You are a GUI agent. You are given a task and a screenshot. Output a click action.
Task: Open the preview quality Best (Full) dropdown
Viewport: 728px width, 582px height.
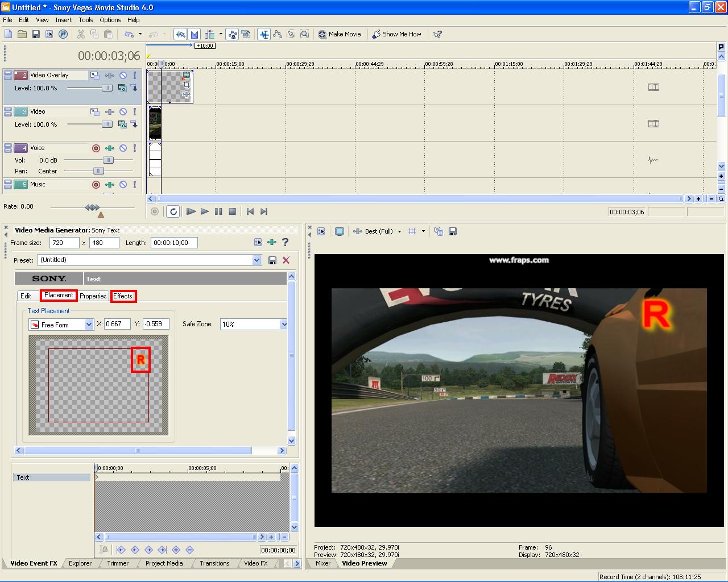(x=399, y=231)
